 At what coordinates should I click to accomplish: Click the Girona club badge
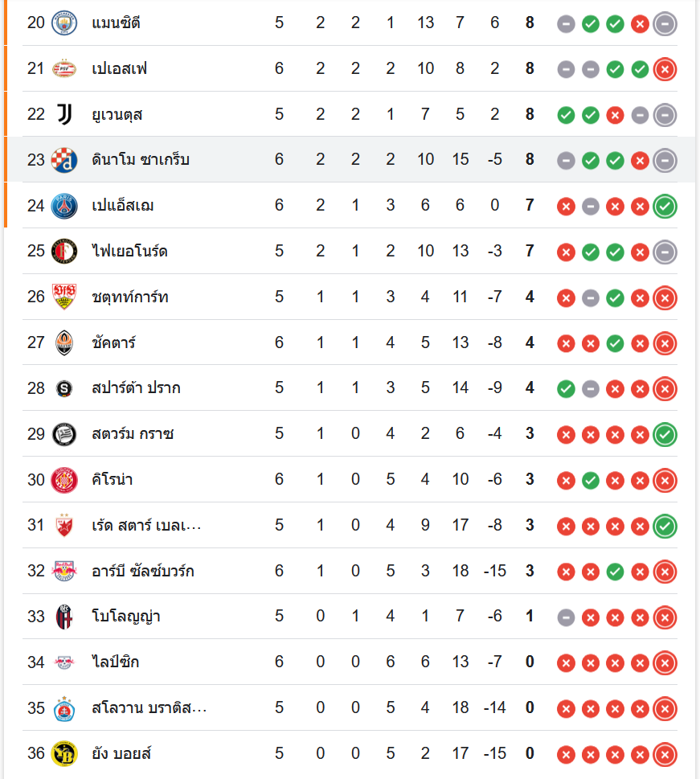pos(63,480)
